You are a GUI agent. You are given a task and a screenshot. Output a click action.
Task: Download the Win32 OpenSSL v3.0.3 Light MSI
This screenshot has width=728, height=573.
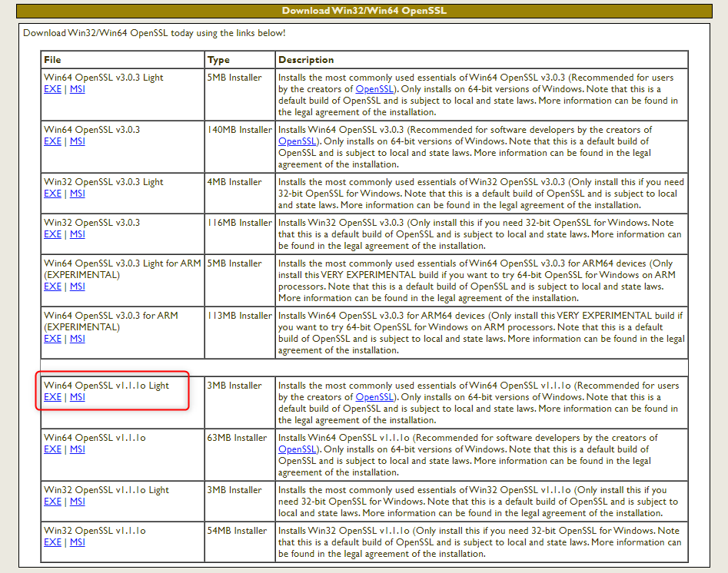78,194
